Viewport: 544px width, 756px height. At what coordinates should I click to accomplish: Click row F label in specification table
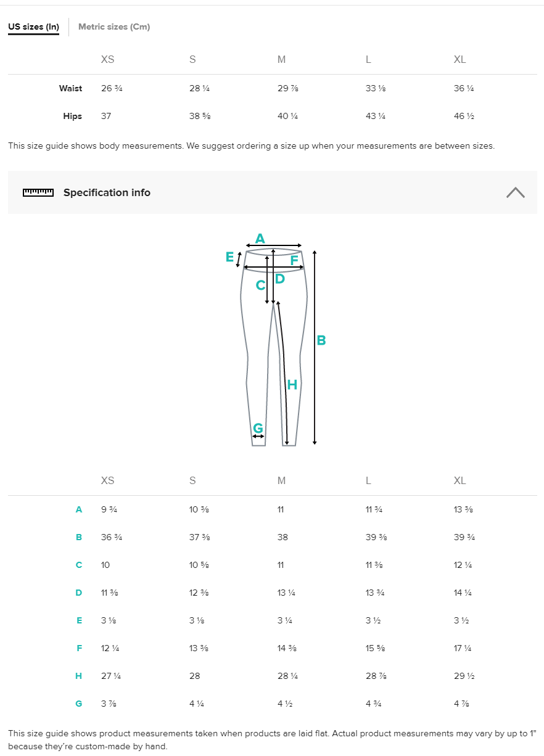click(x=79, y=648)
